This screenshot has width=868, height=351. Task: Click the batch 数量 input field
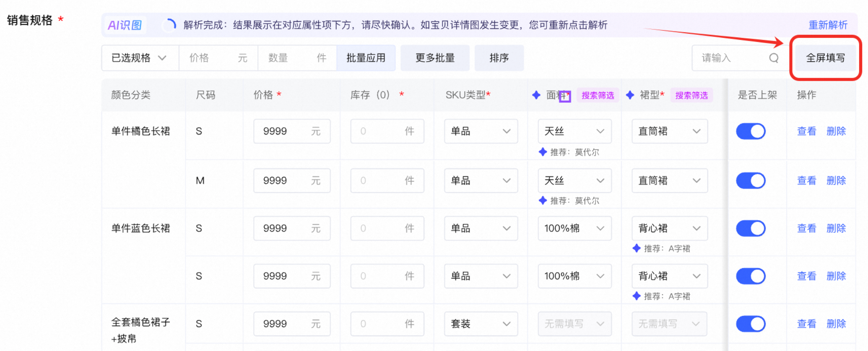pos(297,58)
